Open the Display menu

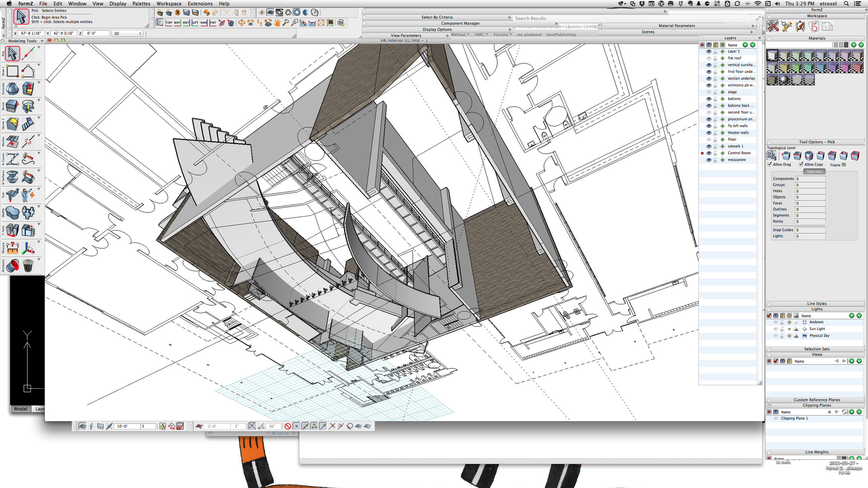coord(118,3)
